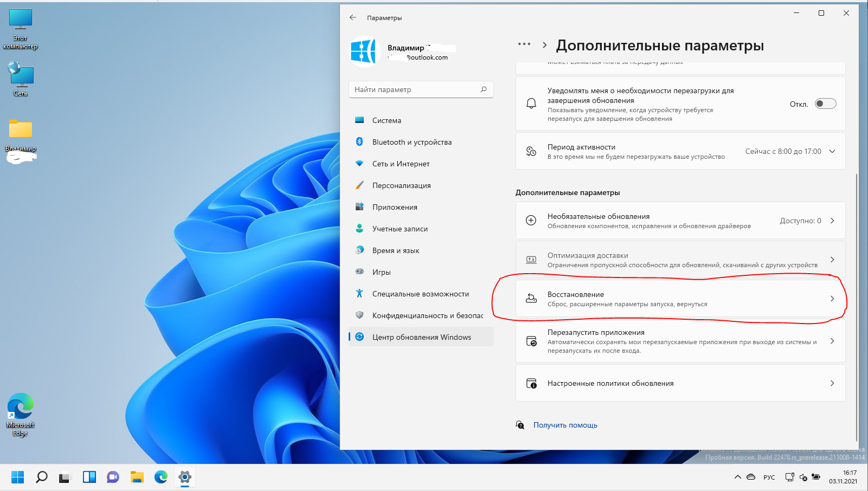
Task: Click the user account avatar picture
Action: (363, 51)
